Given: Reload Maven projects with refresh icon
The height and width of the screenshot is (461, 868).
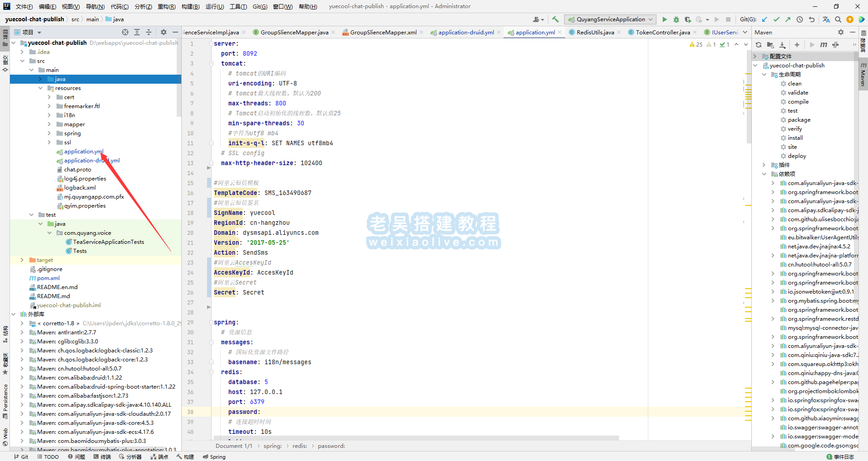Looking at the screenshot, I should (759, 45).
